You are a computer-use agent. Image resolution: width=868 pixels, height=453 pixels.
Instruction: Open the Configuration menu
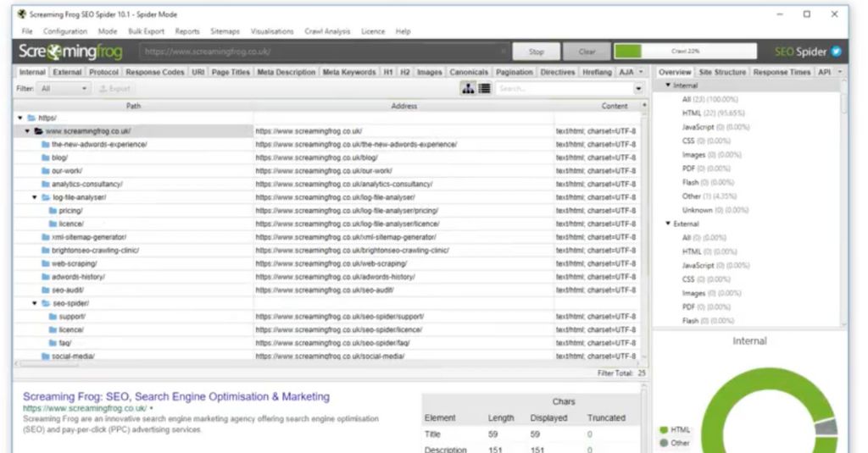65,31
